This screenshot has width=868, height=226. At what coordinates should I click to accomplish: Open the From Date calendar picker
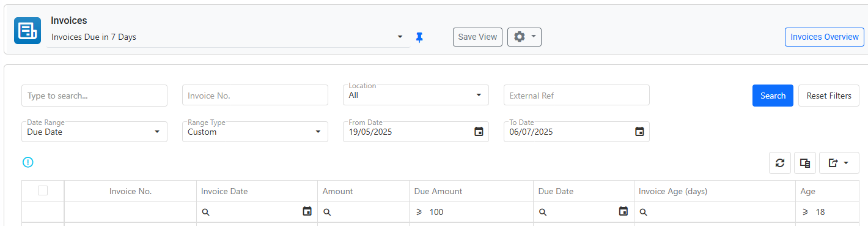[479, 132]
